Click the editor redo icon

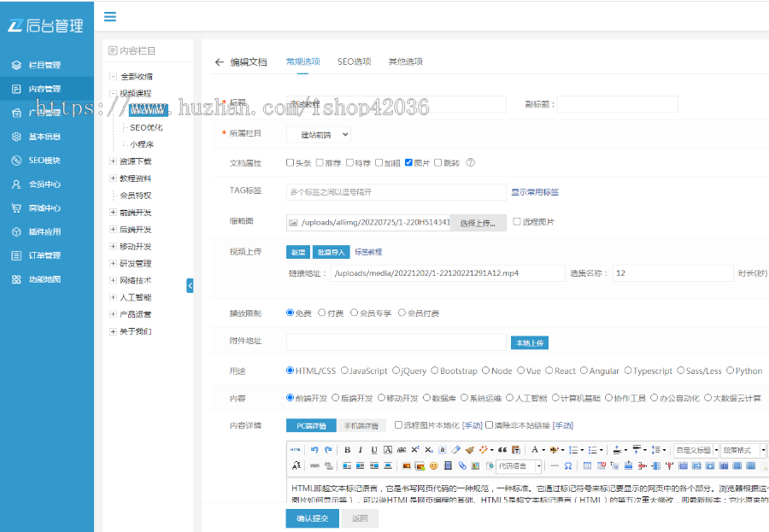(328, 450)
